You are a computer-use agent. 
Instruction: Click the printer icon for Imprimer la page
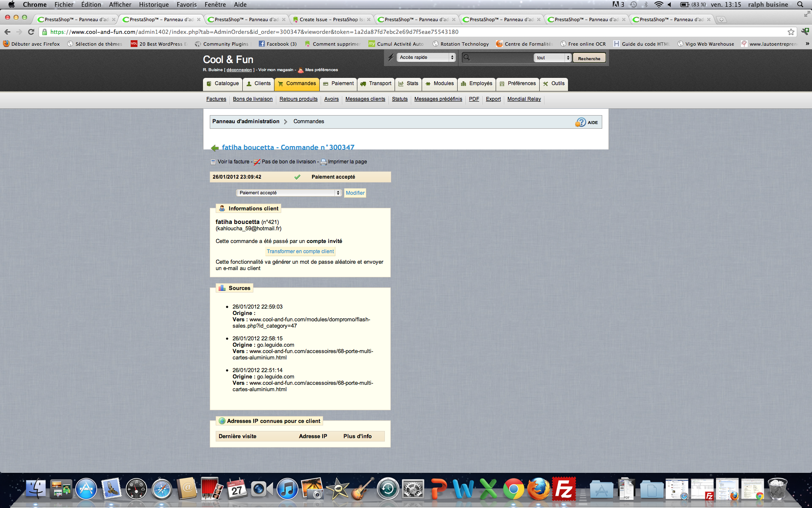(x=324, y=162)
